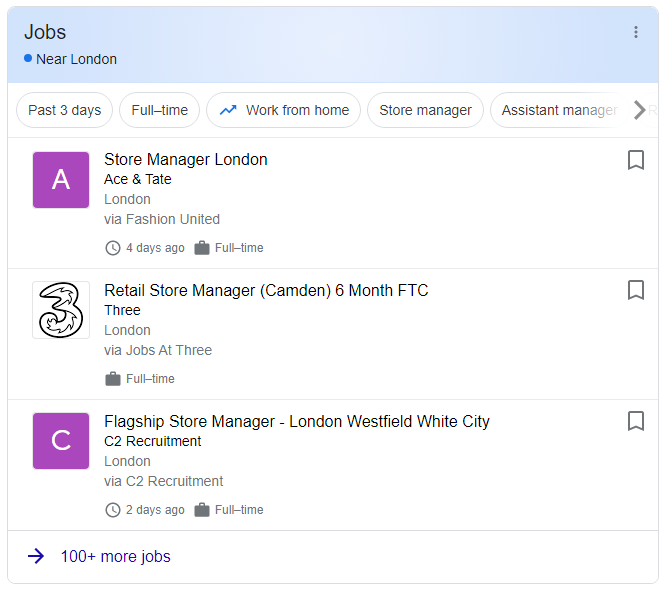The height and width of the screenshot is (590, 665).
Task: Click Full-time label in C2 Recruitment listing
Action: coord(239,510)
